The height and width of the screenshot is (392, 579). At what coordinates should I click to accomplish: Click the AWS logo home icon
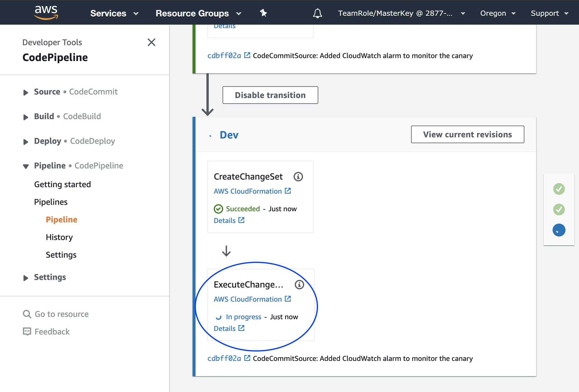tap(46, 13)
